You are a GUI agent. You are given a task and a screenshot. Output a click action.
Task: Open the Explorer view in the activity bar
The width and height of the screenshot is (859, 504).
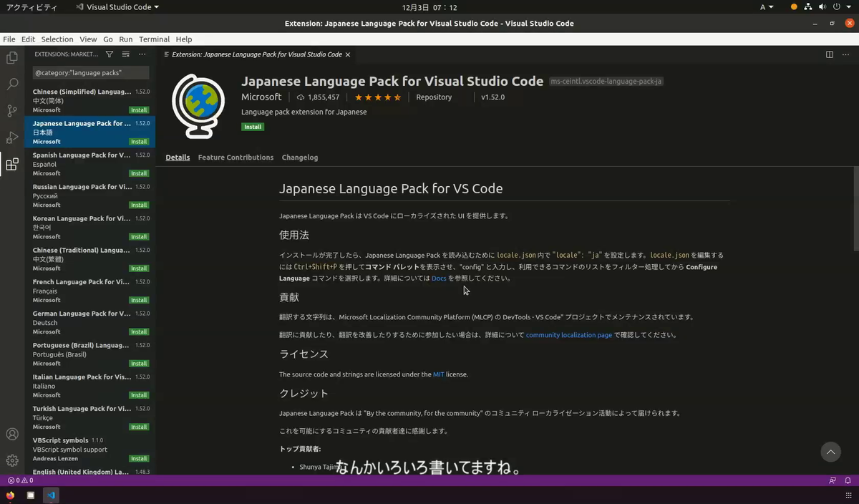tap(11, 58)
